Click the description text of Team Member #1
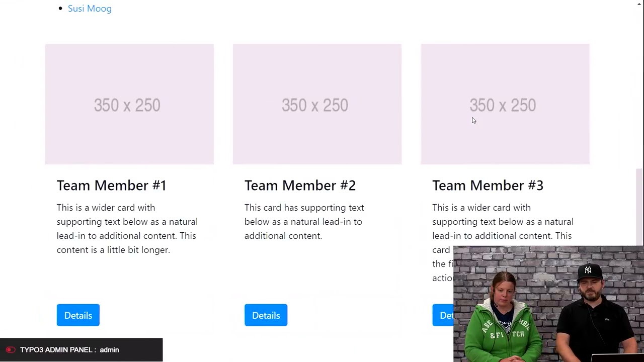 (127, 229)
